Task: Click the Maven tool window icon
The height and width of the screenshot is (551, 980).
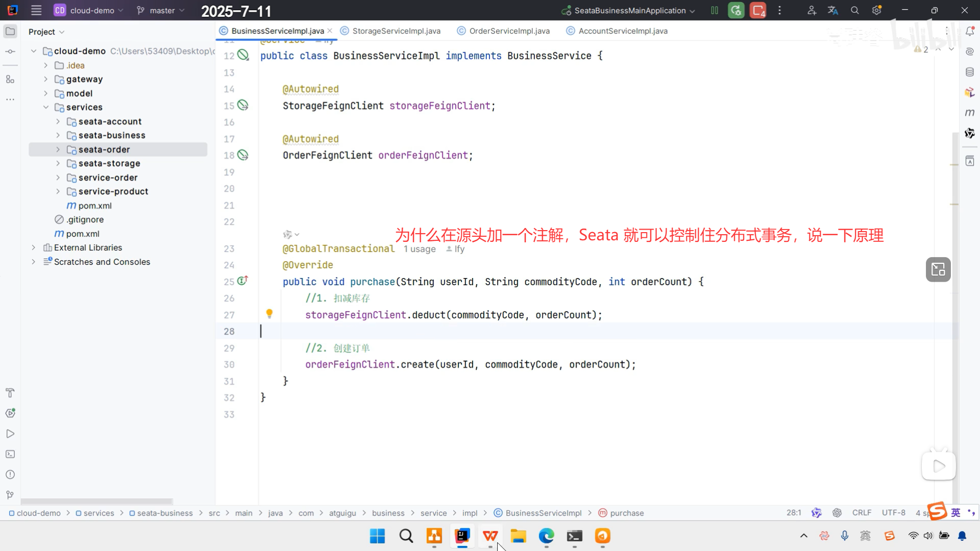Action: pos(969,112)
